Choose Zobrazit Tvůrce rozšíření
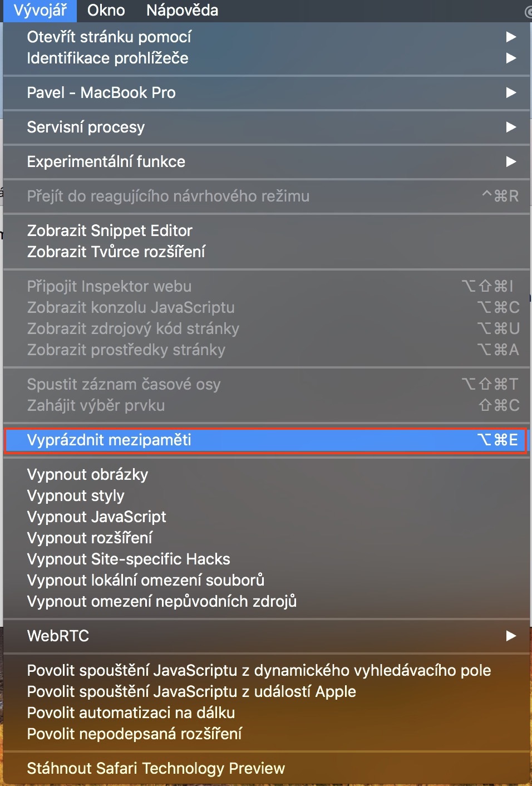Image resolution: width=532 pixels, height=786 pixels. (116, 252)
